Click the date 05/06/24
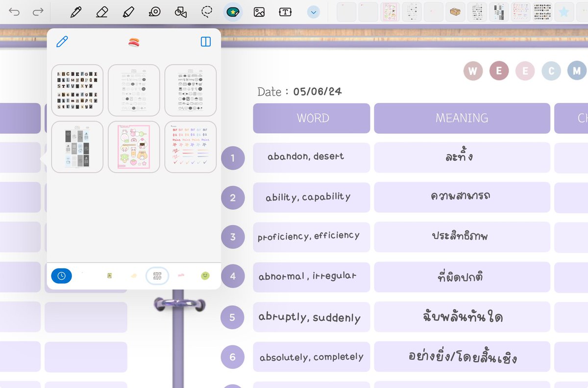588x388 pixels. pos(318,92)
